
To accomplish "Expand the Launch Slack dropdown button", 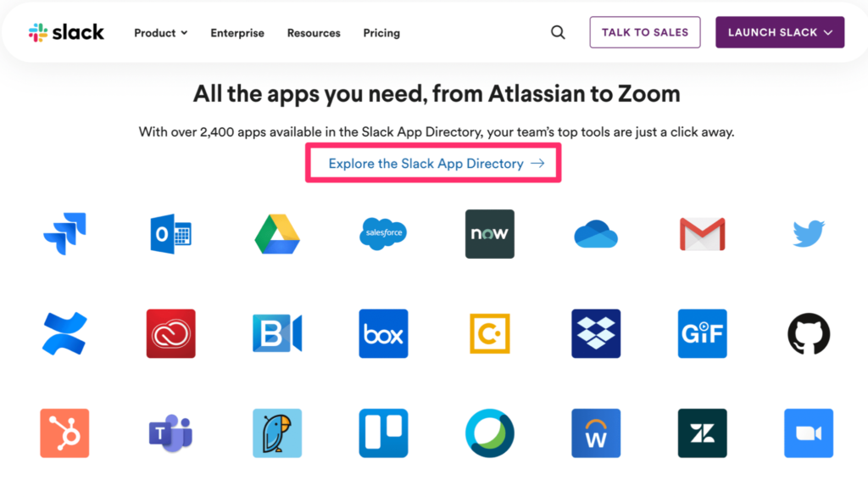I will tap(780, 32).
